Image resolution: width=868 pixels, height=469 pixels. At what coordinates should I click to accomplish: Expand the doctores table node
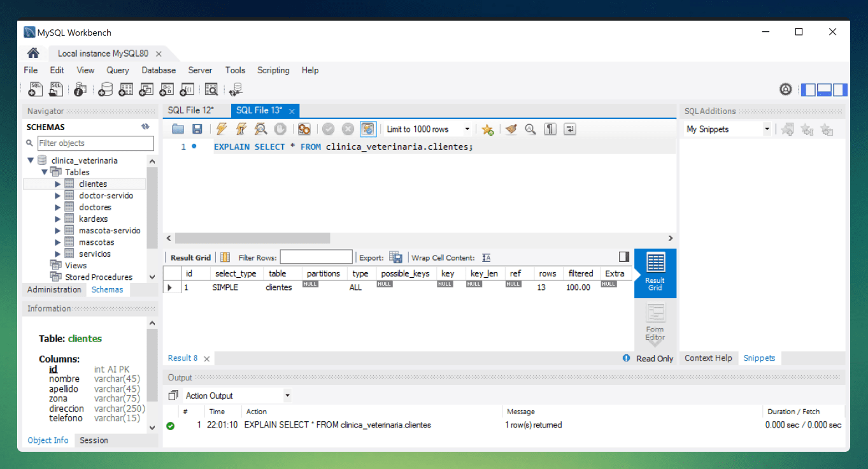click(x=58, y=207)
